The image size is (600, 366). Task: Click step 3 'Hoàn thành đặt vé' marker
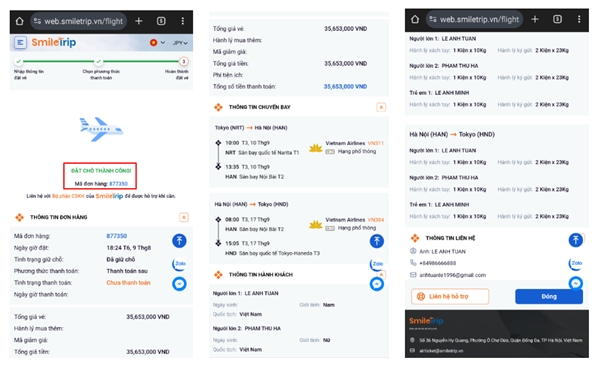click(183, 61)
